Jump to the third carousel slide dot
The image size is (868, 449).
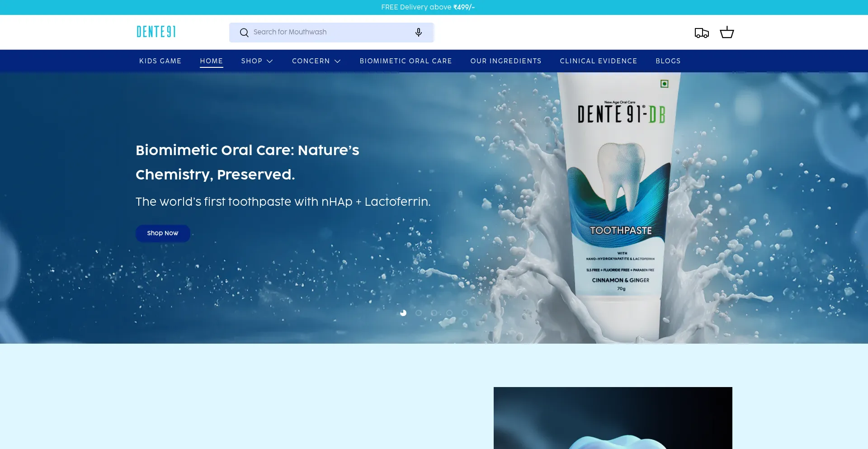pos(434,313)
